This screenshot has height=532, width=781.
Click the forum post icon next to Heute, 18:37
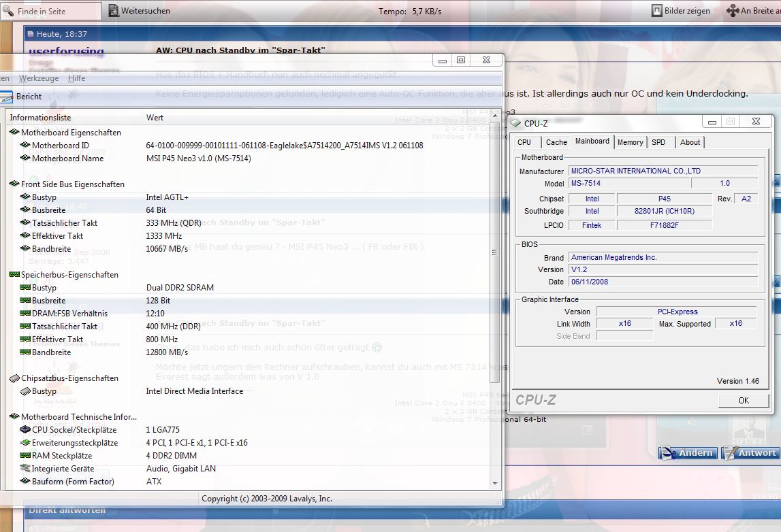[31, 34]
